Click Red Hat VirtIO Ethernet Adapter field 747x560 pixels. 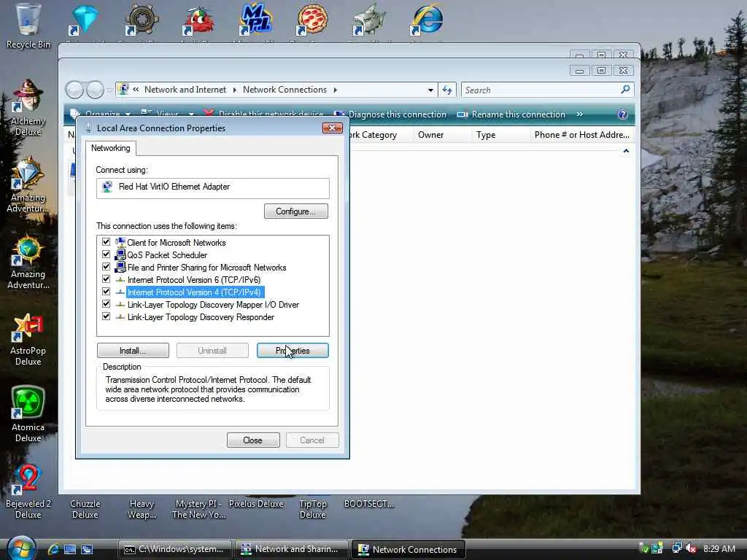212,187
